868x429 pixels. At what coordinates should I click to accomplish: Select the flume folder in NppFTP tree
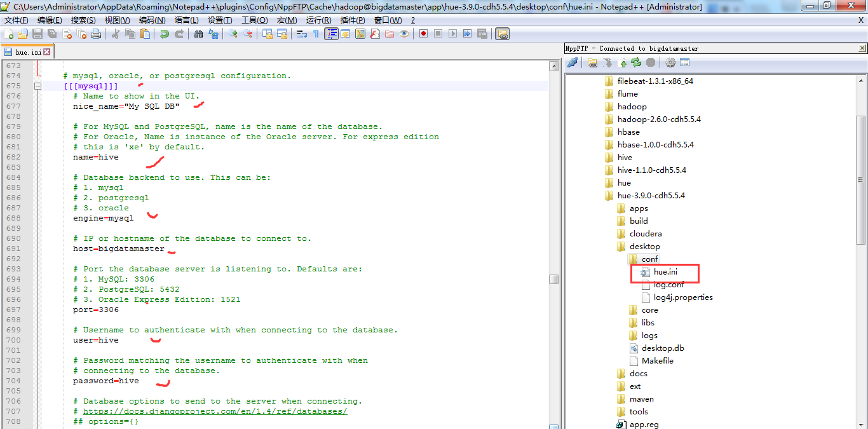coord(628,94)
